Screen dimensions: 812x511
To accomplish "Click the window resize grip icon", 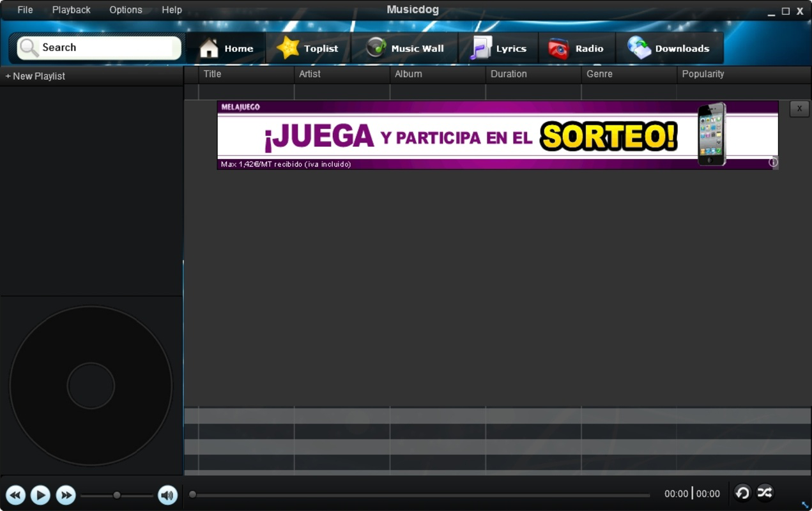I will click(805, 505).
